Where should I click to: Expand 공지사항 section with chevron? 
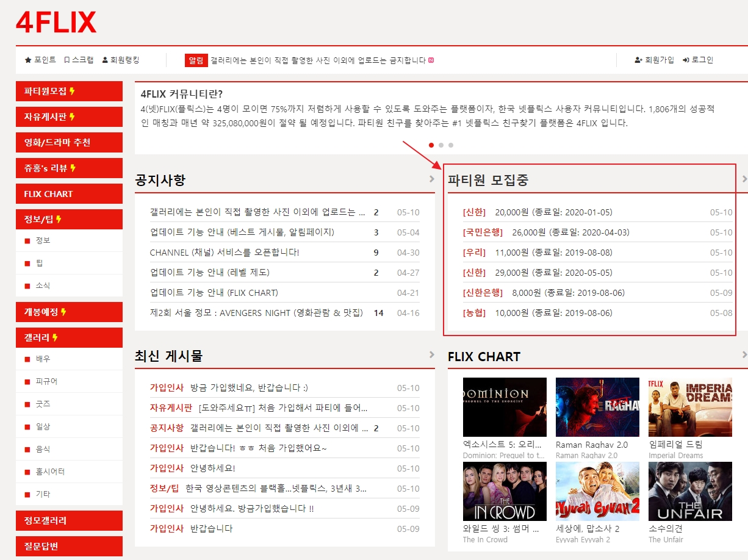coord(432,179)
